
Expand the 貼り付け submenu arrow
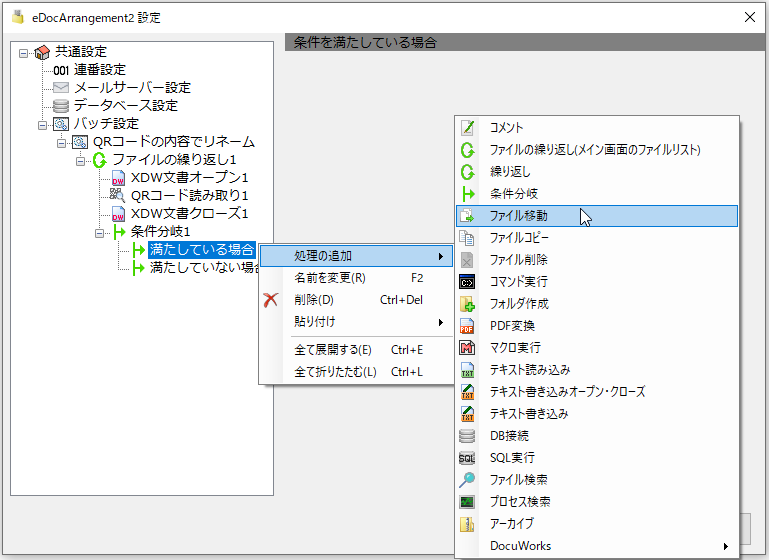tap(441, 322)
